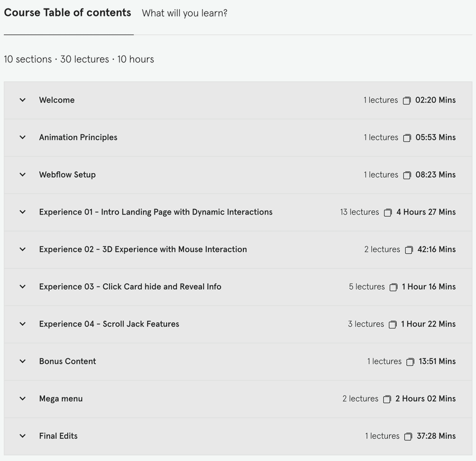The image size is (476, 461).
Task: Expand the Webflow Setup section chevron
Action: [x=22, y=174]
